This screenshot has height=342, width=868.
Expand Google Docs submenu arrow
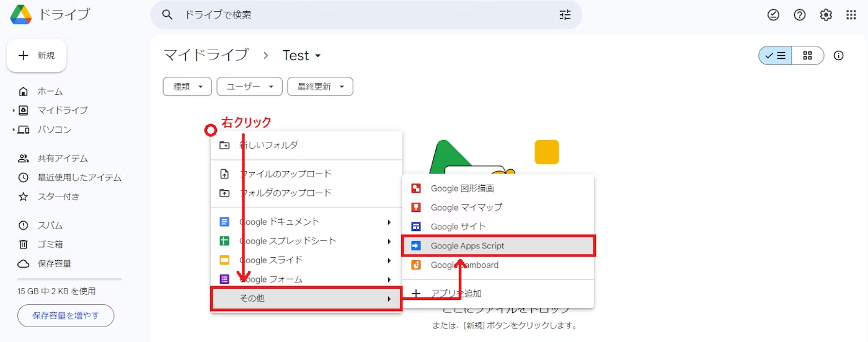pos(389,222)
